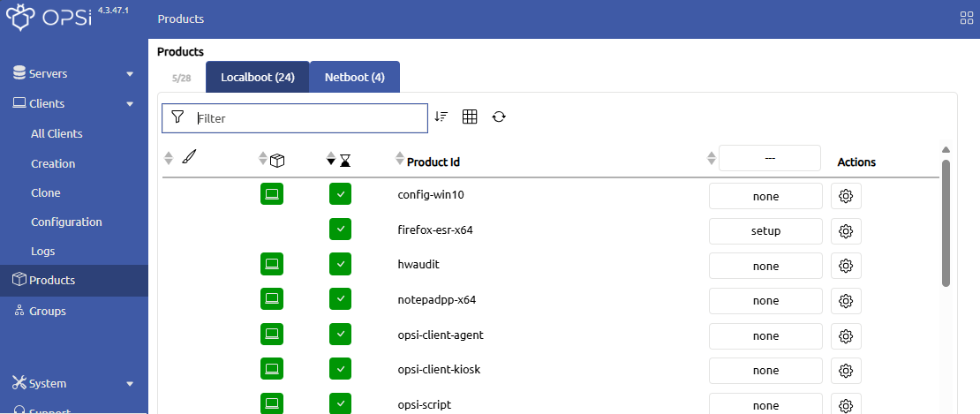Click the green installed icon for hwaudit

tap(272, 264)
